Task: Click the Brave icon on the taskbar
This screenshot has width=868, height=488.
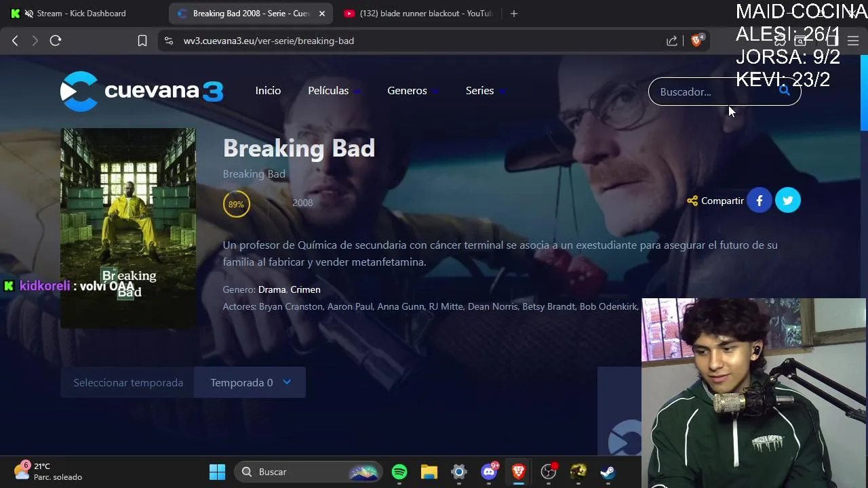Action: (519, 472)
